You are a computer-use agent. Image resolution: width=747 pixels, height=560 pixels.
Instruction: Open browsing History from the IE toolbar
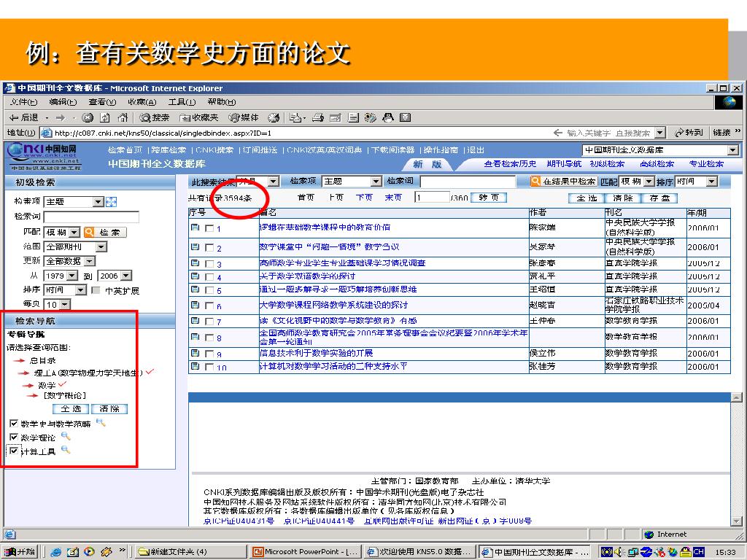click(274, 117)
